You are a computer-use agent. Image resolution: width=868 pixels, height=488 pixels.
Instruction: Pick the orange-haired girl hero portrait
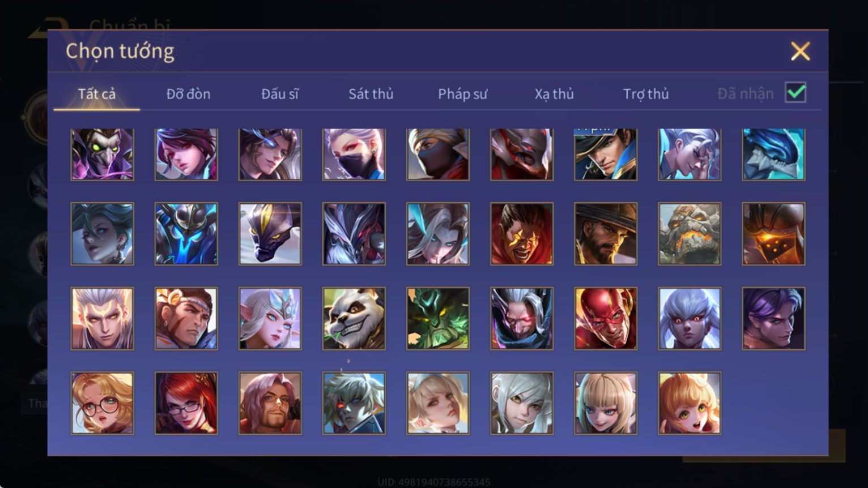(690, 403)
